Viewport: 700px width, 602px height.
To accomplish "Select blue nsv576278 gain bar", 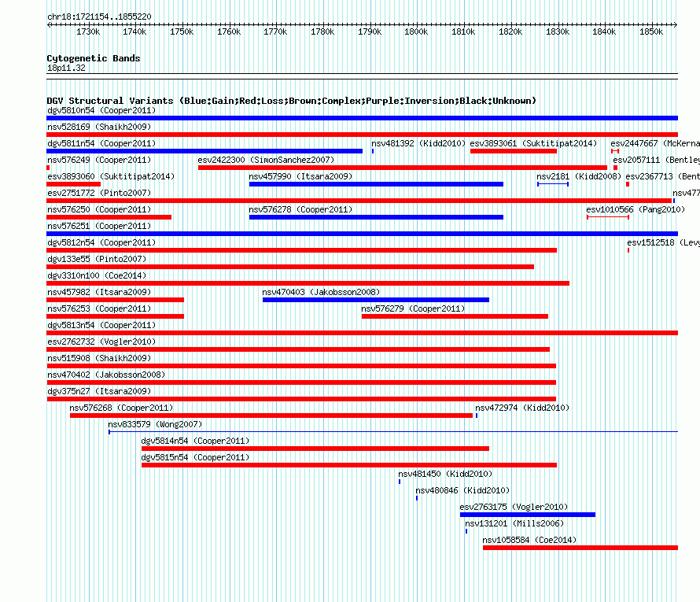I will click(x=376, y=217).
